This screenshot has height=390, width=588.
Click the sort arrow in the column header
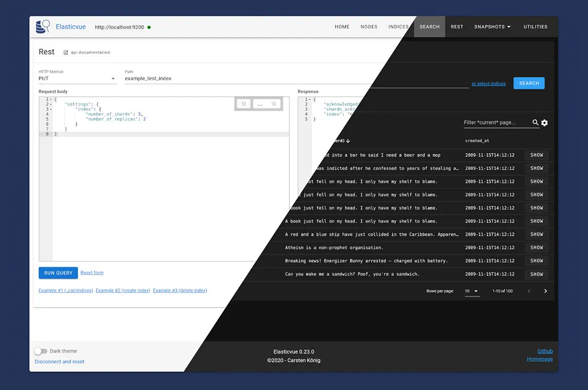(348, 141)
